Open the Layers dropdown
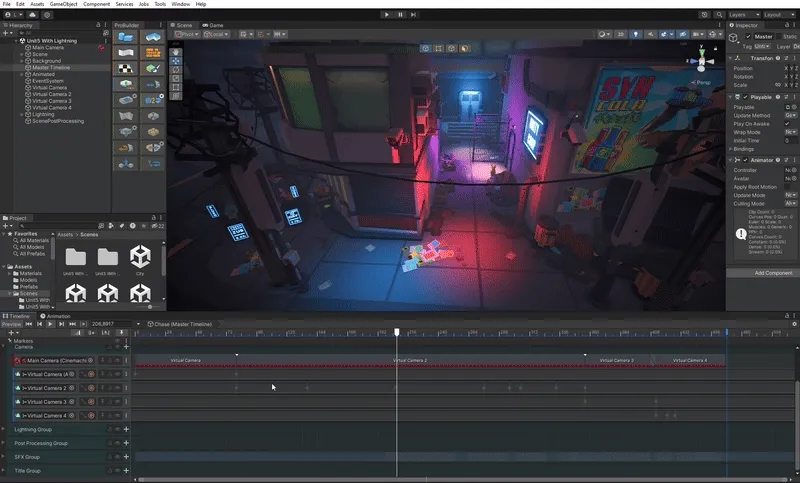This screenshot has width=800, height=483. tap(743, 15)
